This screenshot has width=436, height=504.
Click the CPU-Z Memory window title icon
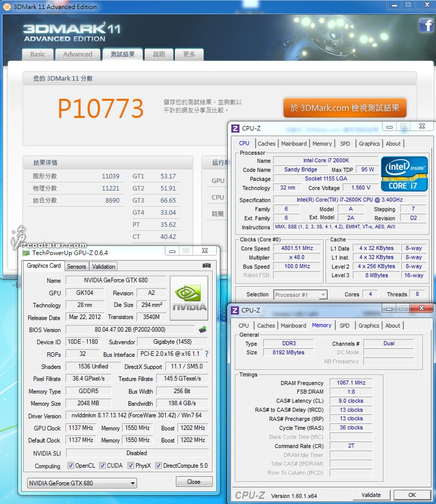[x=235, y=310]
